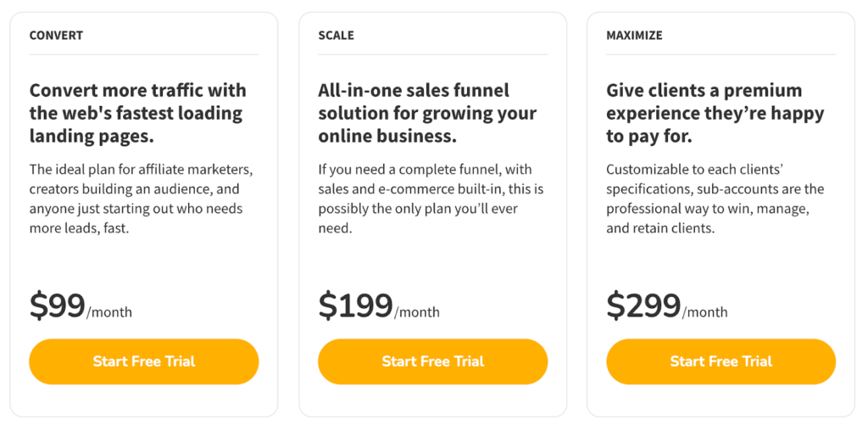Image resolution: width=868 pixels, height=431 pixels.
Task: Click the $199 price figure
Action: pos(354,306)
